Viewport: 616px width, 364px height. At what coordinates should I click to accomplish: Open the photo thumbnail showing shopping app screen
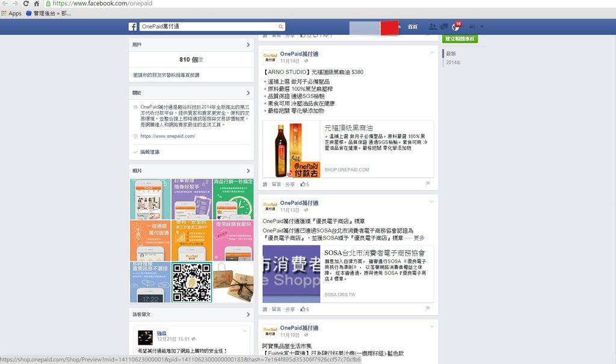pos(150,199)
